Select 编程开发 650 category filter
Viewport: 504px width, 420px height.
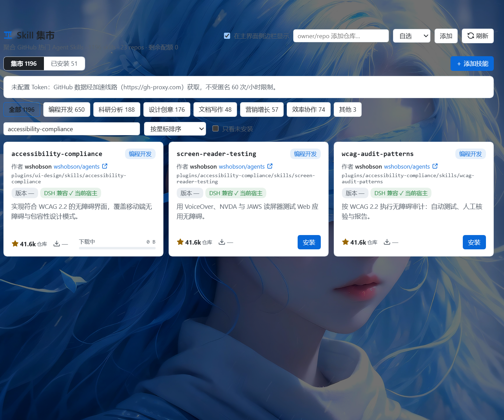pos(67,110)
